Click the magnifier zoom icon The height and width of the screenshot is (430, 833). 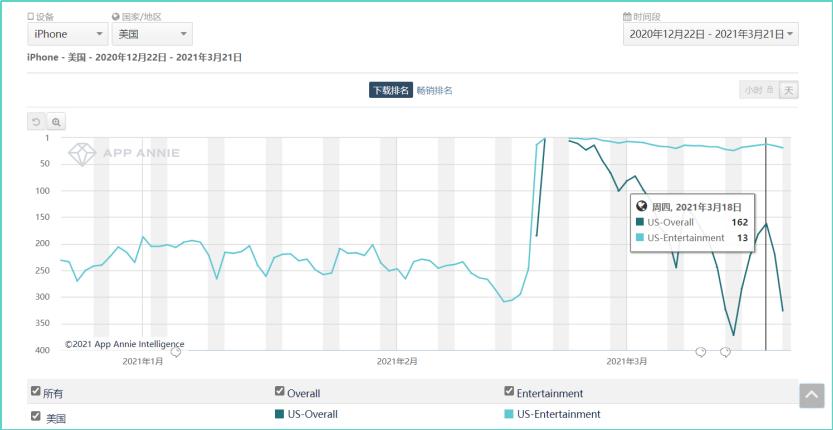point(56,122)
